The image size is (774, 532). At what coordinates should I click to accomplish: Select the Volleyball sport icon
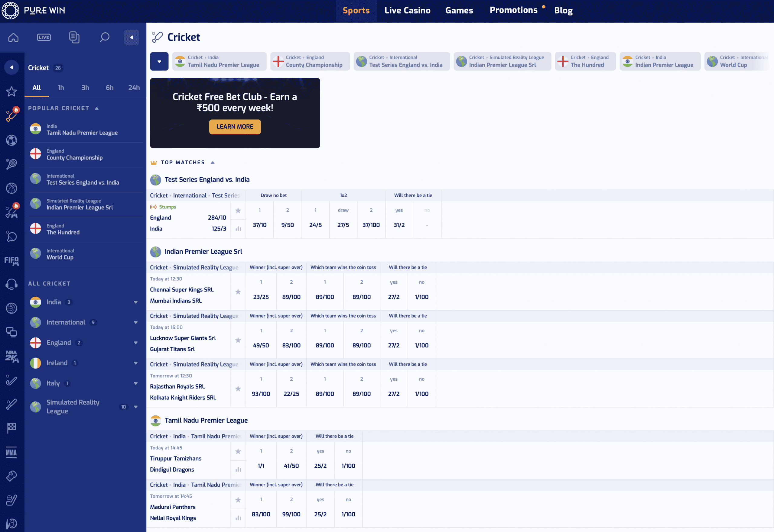(x=12, y=308)
